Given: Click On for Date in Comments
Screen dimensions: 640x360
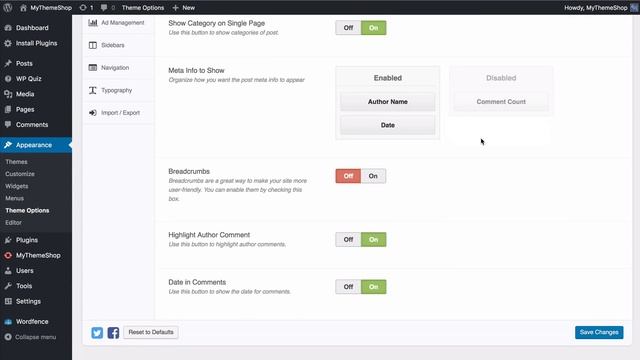Looking at the screenshot, I should coord(373,287).
